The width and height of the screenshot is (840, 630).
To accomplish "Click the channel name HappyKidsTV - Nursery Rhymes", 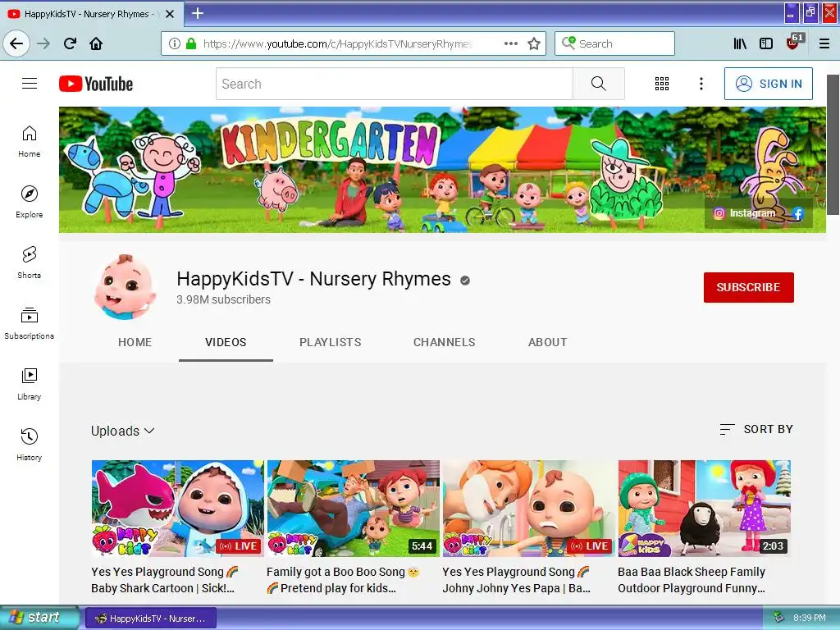I will (x=314, y=279).
